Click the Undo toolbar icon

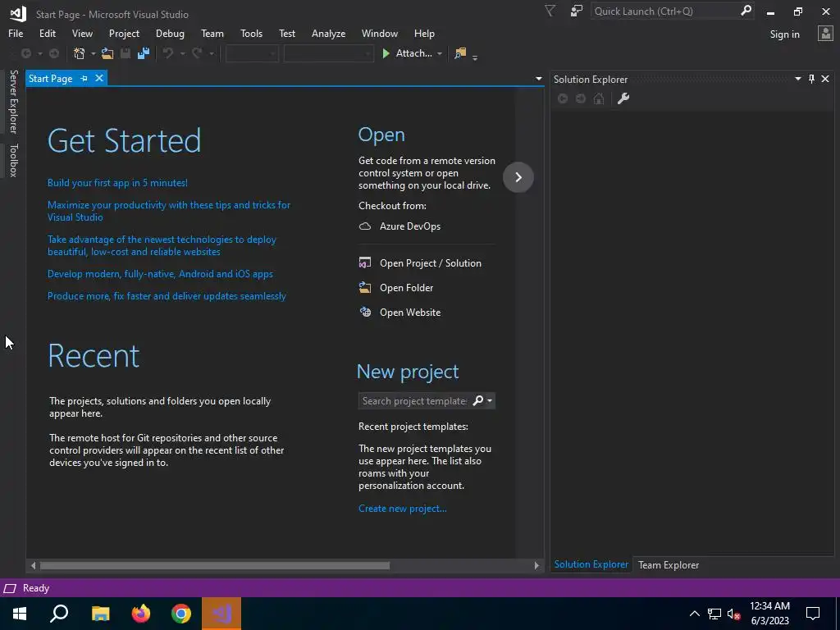[x=168, y=53]
